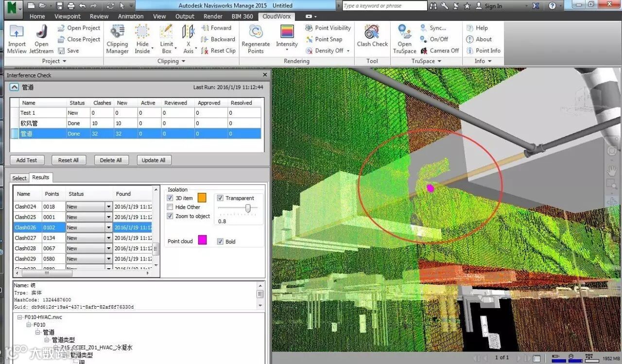Open About CloudWorx info
The width and height of the screenshot is (622, 364).
[479, 39]
